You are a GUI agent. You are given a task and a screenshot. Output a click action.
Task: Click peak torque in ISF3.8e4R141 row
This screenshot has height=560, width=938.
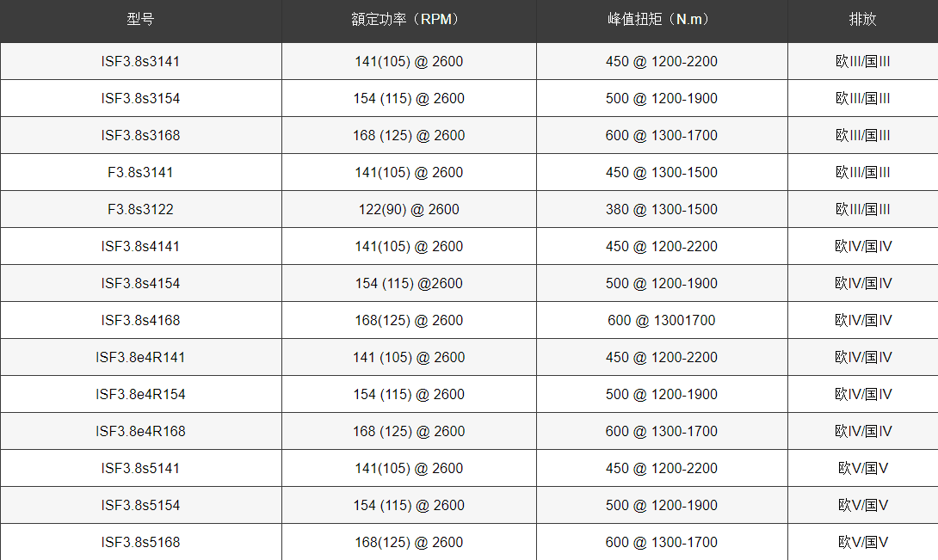coord(662,358)
